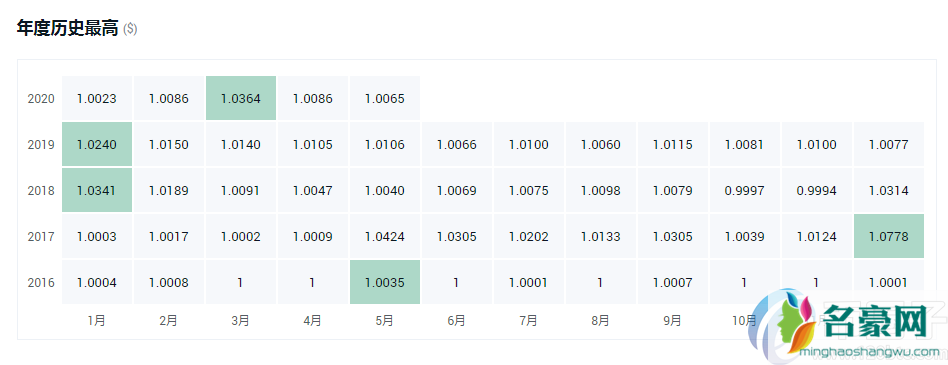Click the highlighted 1.0341 cell in 2018
Image resolution: width=948 pixels, height=365 pixels.
pos(97,190)
